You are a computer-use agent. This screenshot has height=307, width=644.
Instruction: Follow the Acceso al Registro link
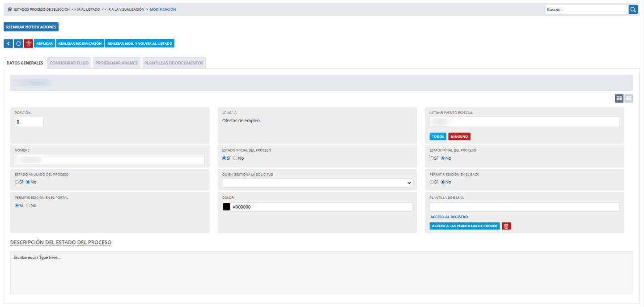click(x=449, y=217)
